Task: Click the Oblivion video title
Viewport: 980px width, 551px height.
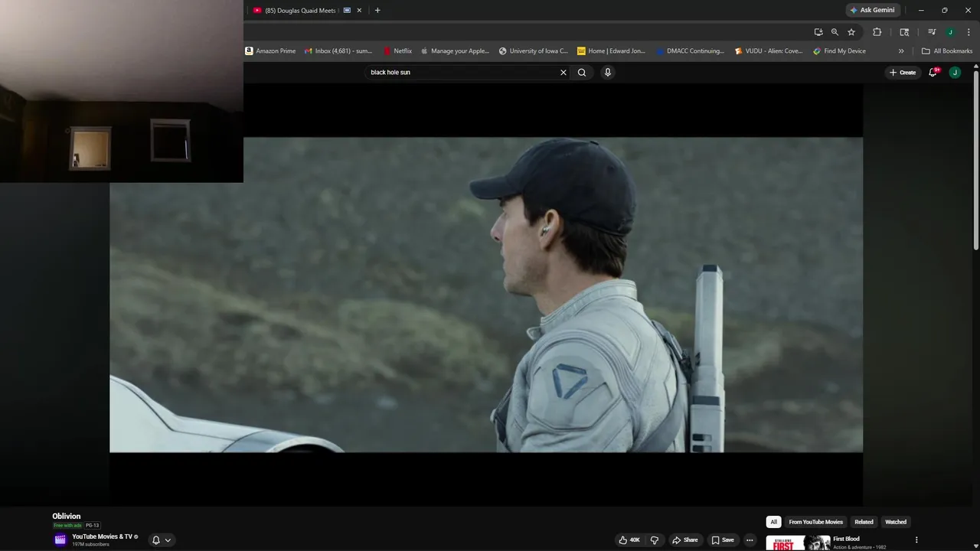Action: pos(67,517)
